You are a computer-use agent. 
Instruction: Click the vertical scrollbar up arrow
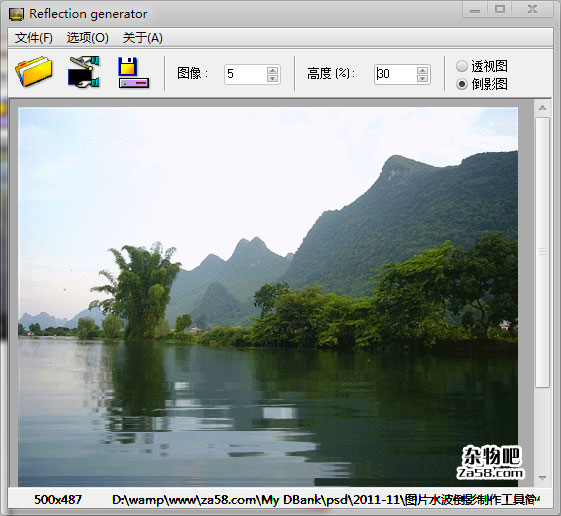(542, 107)
